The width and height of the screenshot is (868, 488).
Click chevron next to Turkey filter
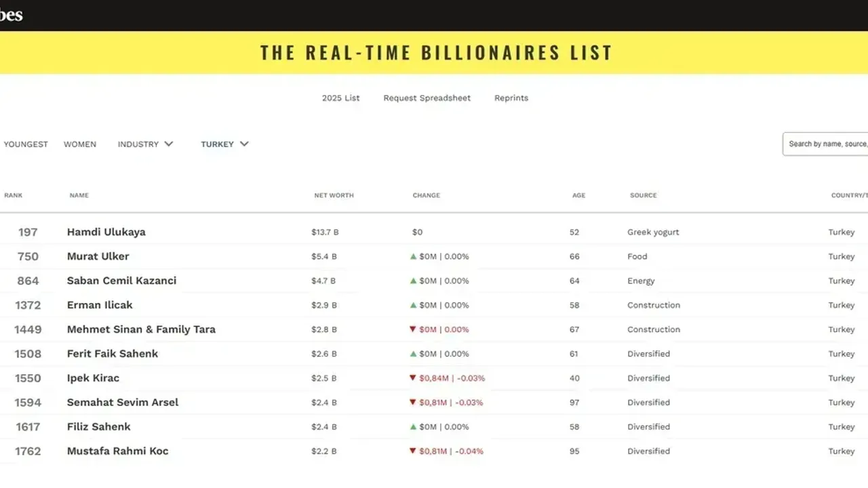point(244,144)
